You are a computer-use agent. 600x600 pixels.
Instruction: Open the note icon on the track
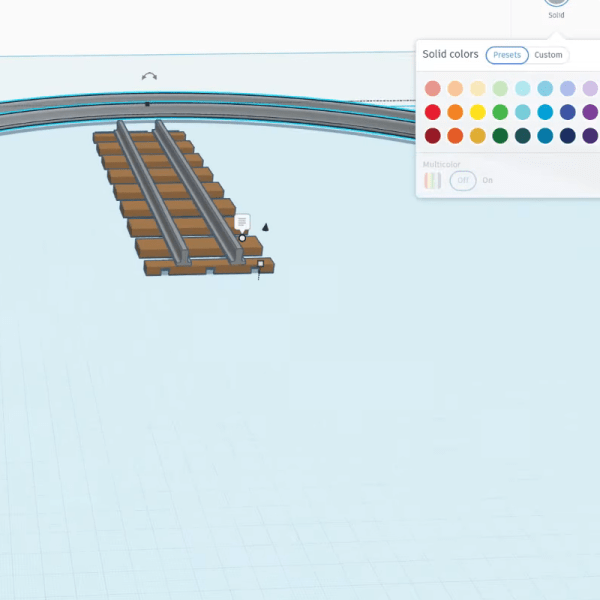coord(242,221)
